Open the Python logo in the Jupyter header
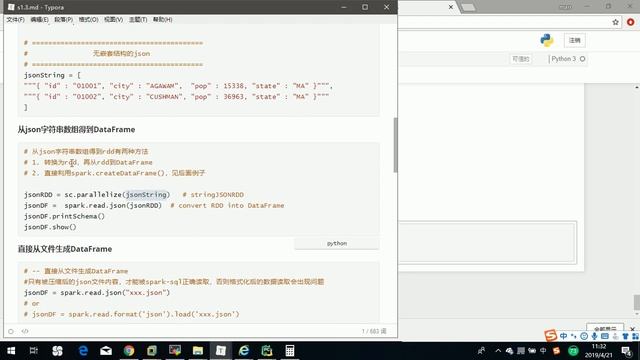 coord(547,40)
